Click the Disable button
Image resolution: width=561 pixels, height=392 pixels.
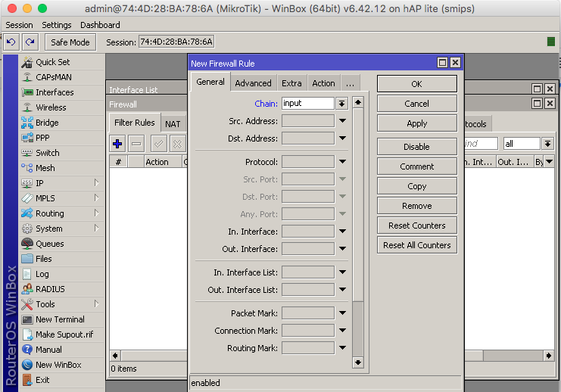[417, 147]
